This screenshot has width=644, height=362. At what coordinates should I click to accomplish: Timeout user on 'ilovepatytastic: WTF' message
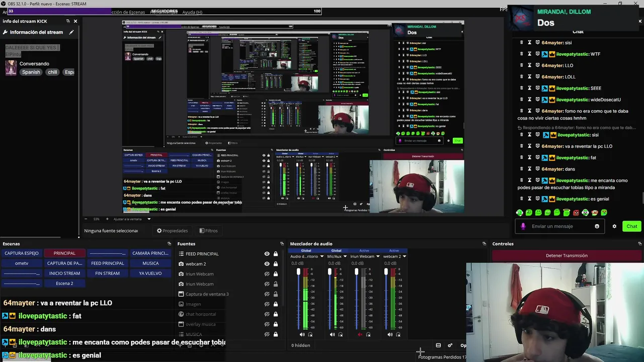[529, 54]
